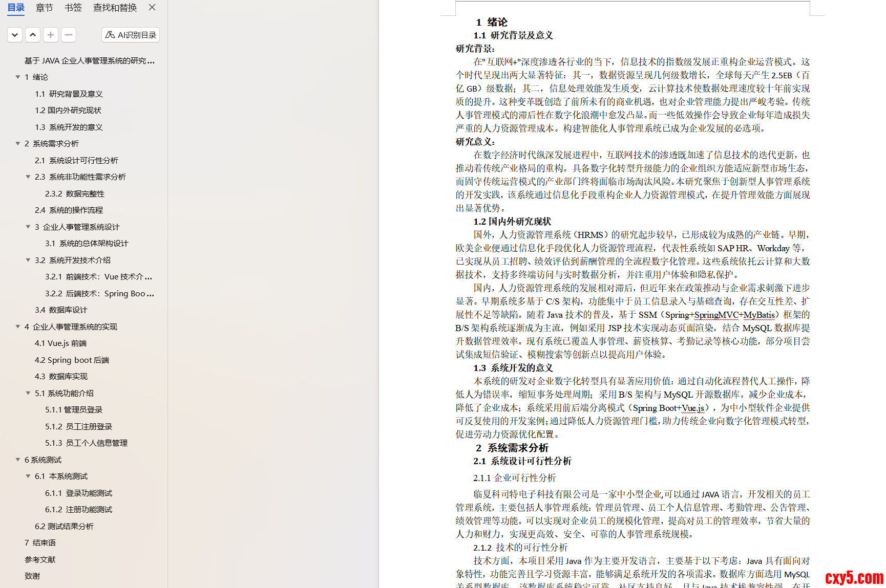Close the navigation pane with X
The image size is (886, 588).
tap(152, 8)
